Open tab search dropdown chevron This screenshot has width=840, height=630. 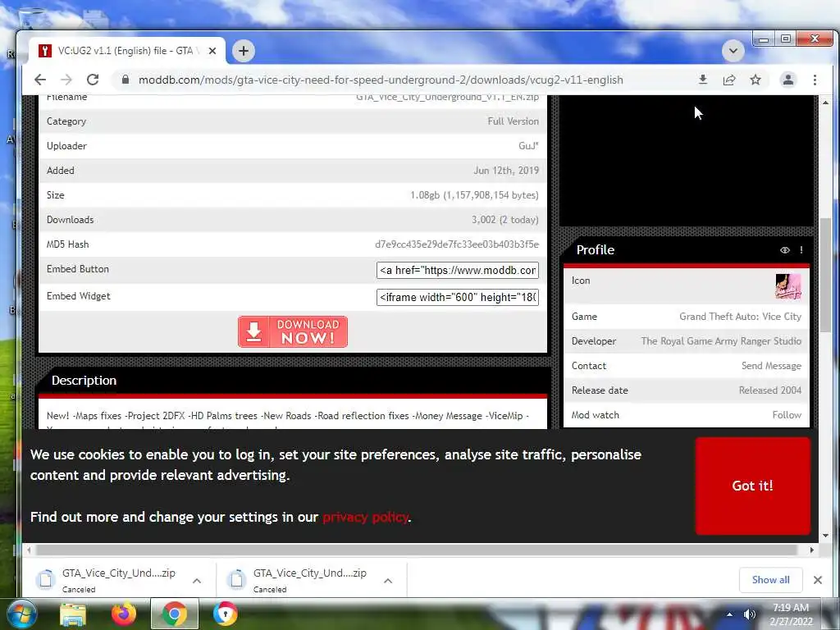tap(733, 51)
